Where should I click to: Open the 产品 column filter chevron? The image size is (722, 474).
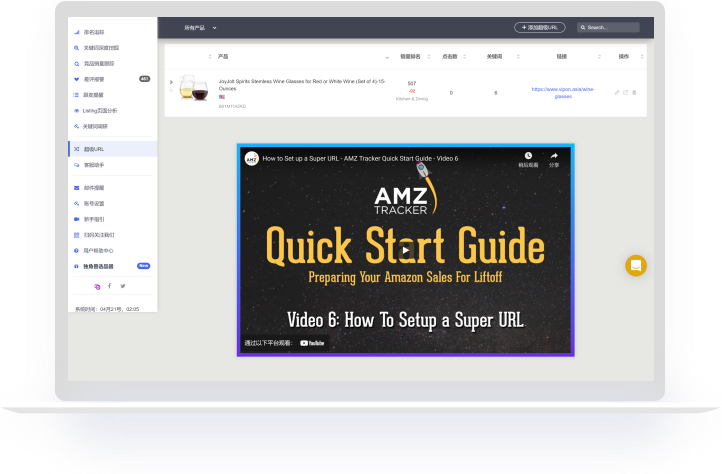[x=387, y=57]
